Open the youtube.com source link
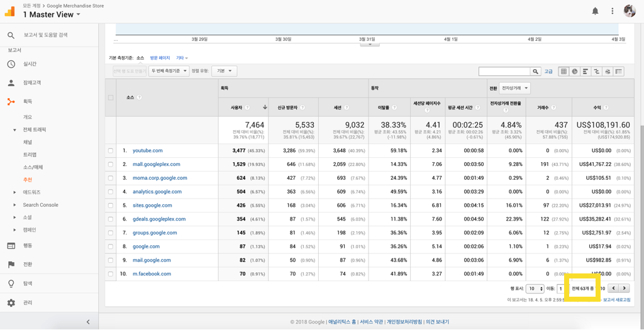The image size is (644, 330). (x=148, y=151)
